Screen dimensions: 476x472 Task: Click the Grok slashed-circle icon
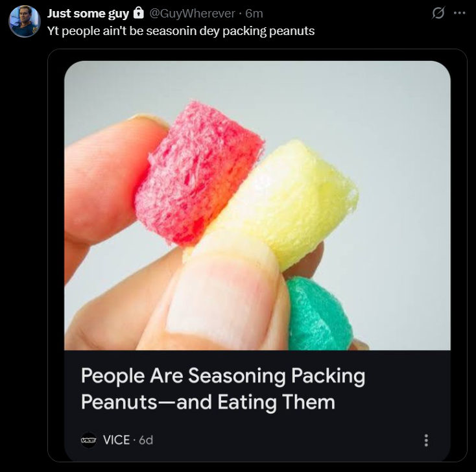[438, 13]
